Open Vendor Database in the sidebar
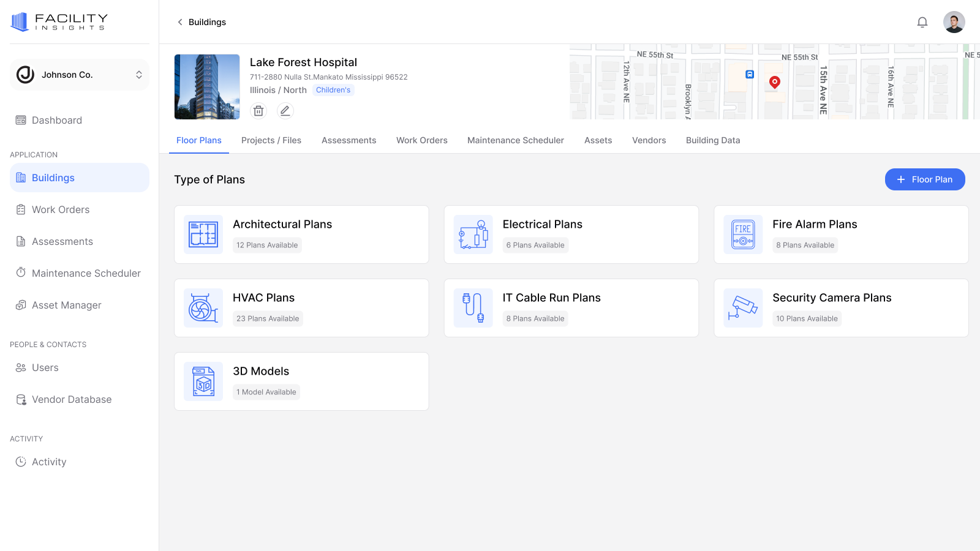Image resolution: width=980 pixels, height=551 pixels. [x=72, y=399]
